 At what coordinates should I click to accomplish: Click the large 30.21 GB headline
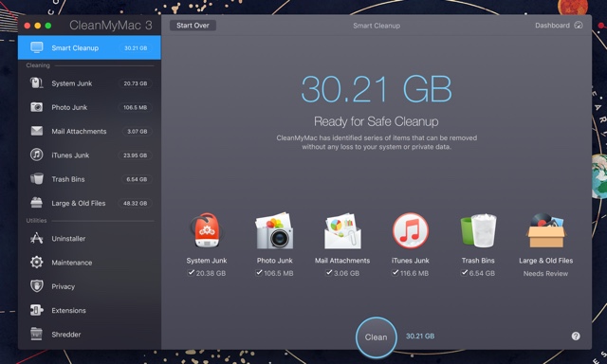377,89
